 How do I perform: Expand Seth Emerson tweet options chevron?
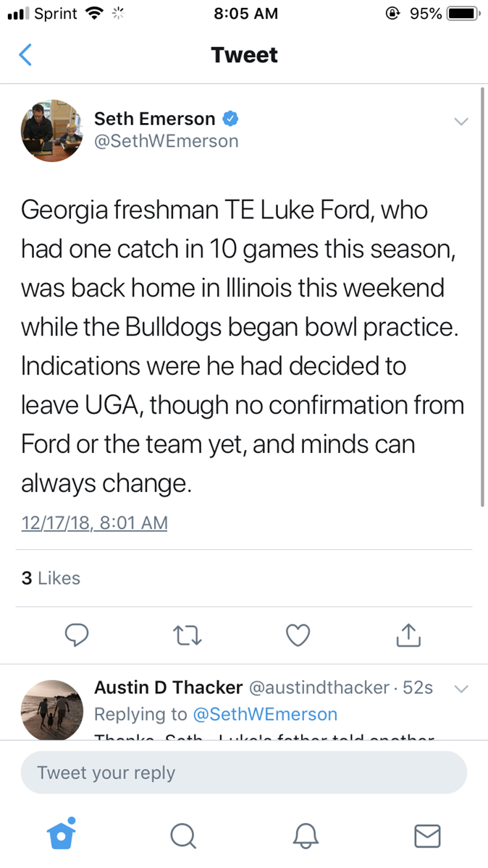click(x=460, y=122)
